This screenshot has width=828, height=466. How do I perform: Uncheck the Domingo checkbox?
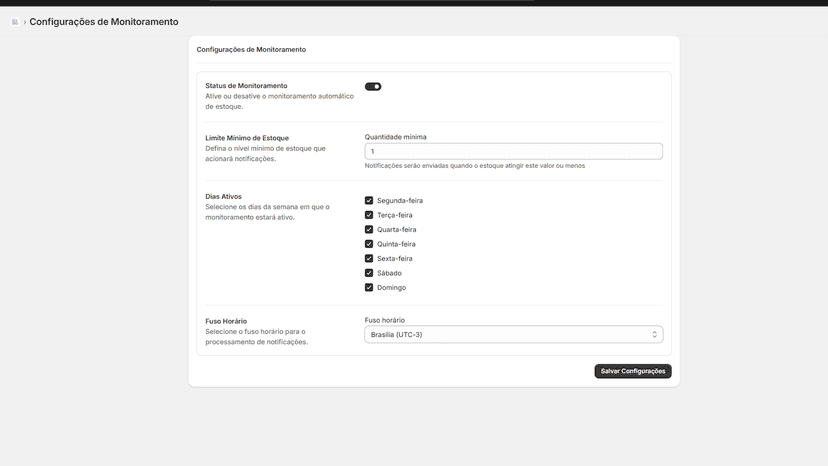[369, 287]
